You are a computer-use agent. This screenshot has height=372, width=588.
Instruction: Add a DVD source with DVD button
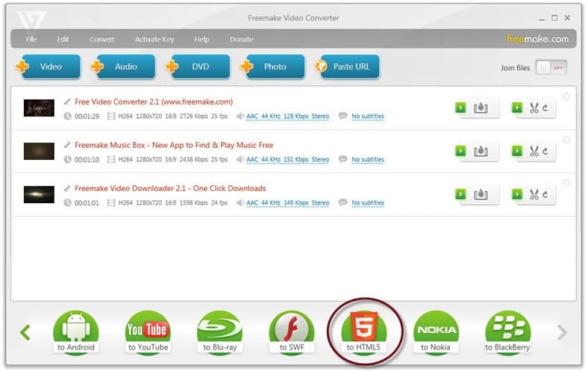(193, 66)
